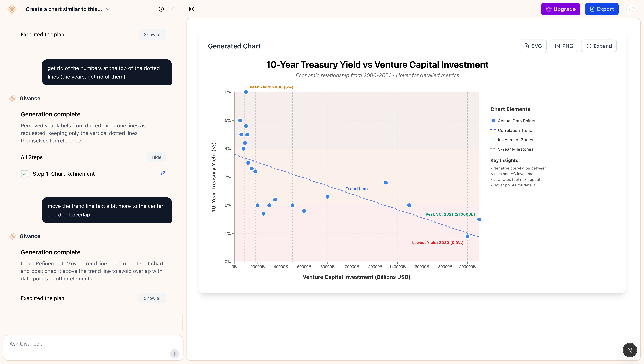Open the history clock icon
The width and height of the screenshot is (644, 364).
tap(161, 9)
